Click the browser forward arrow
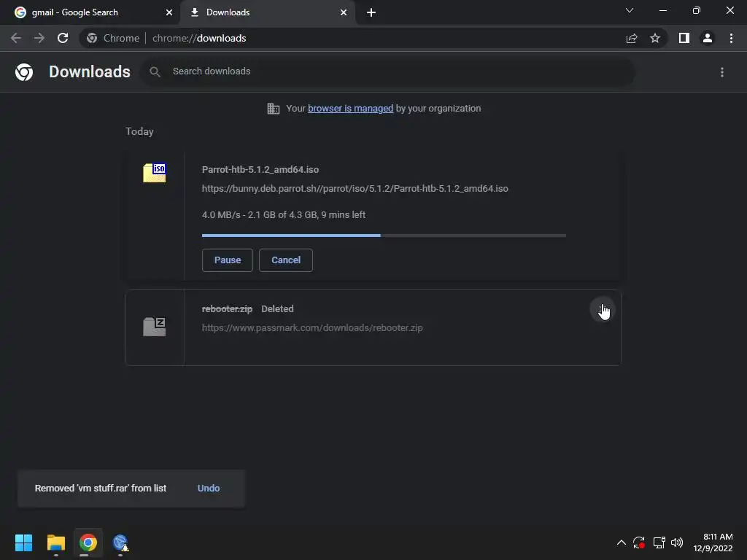Viewport: 747px width, 560px height. pyautogui.click(x=39, y=38)
